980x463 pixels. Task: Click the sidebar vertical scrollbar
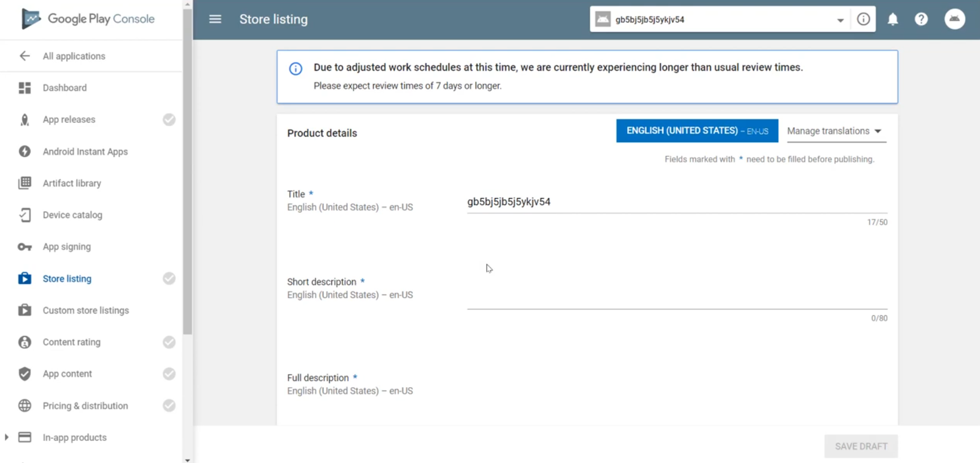point(188,170)
